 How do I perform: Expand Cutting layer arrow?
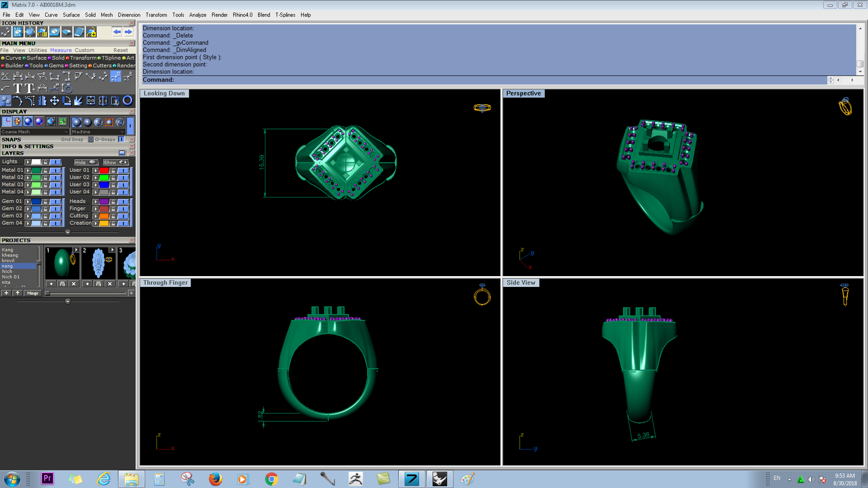(x=96, y=216)
